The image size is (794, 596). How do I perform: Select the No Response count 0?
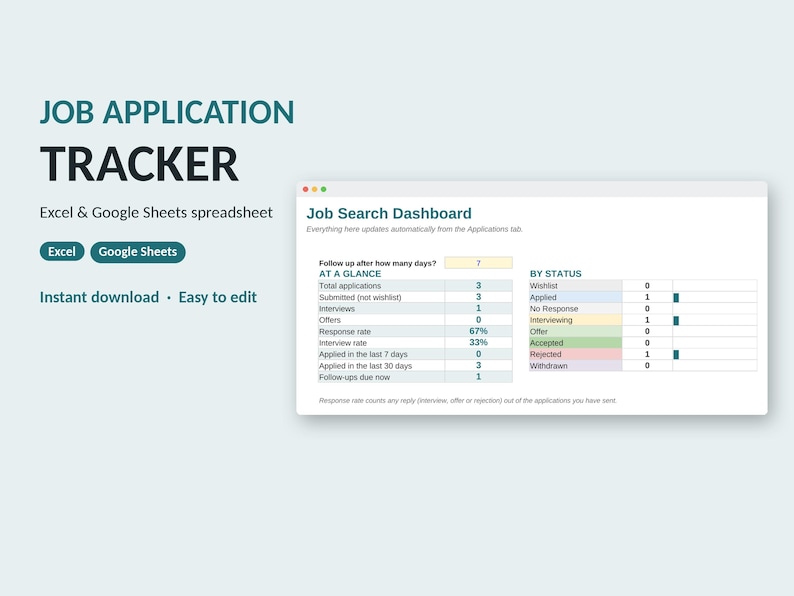point(647,308)
